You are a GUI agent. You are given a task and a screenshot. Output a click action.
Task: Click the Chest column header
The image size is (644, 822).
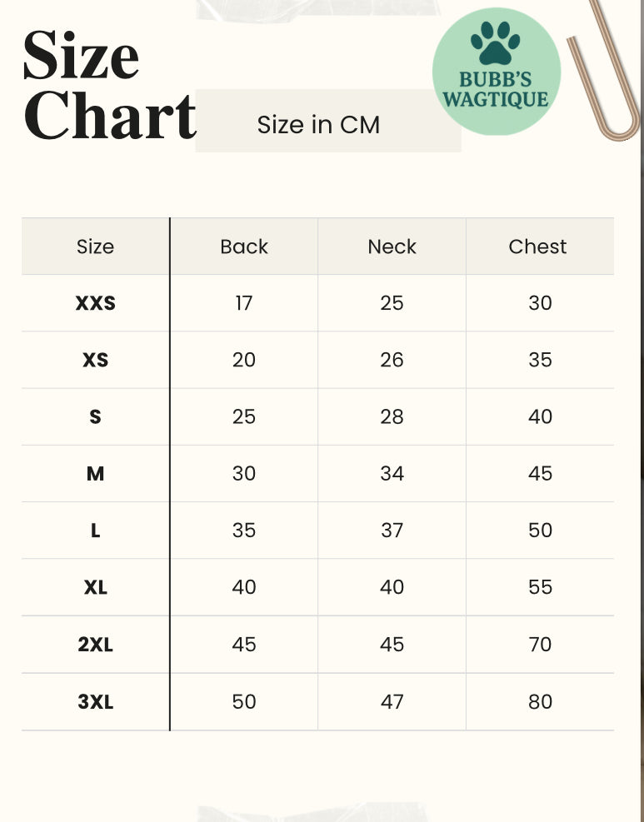(x=537, y=247)
